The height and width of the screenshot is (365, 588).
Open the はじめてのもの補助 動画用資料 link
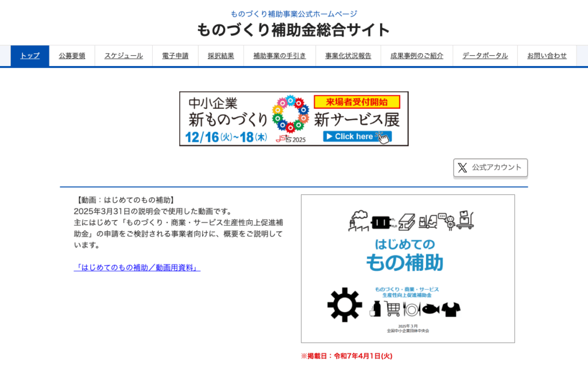(138, 268)
